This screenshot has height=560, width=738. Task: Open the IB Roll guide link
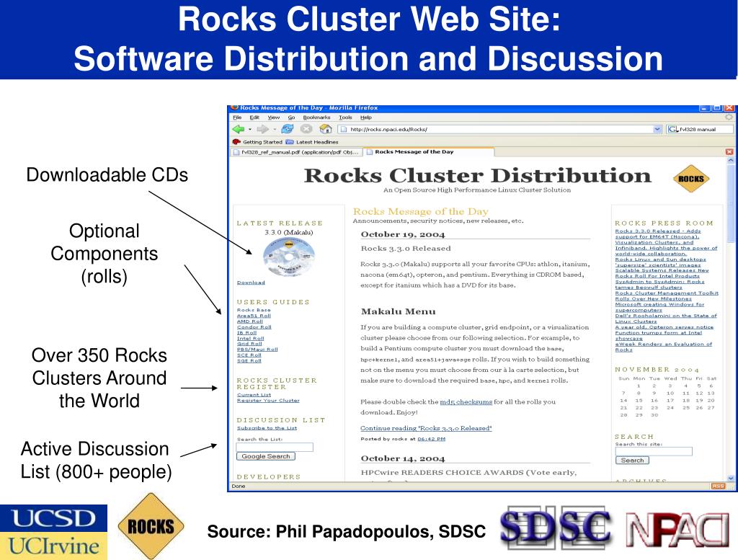click(x=246, y=333)
